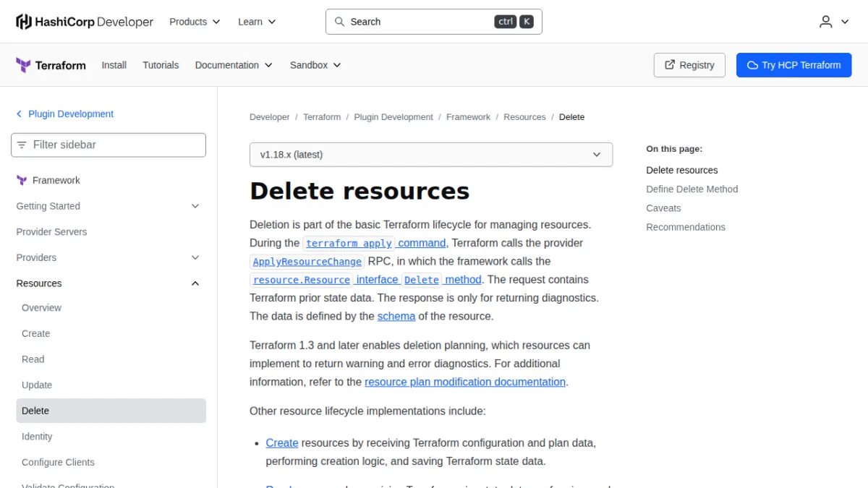Open the Tutorials nav item
The height and width of the screenshot is (488, 868).
161,65
